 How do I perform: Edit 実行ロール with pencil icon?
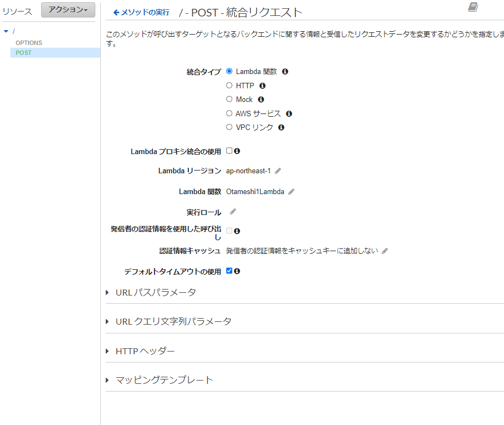[x=233, y=211]
